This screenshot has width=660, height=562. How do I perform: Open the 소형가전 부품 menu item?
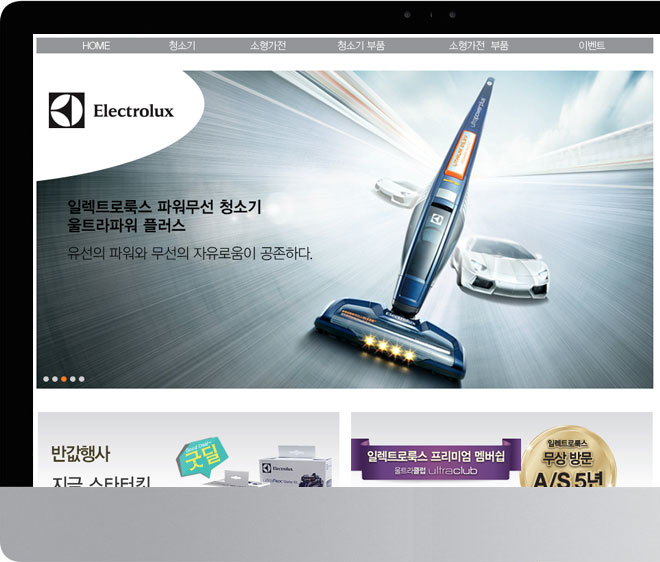[x=478, y=45]
